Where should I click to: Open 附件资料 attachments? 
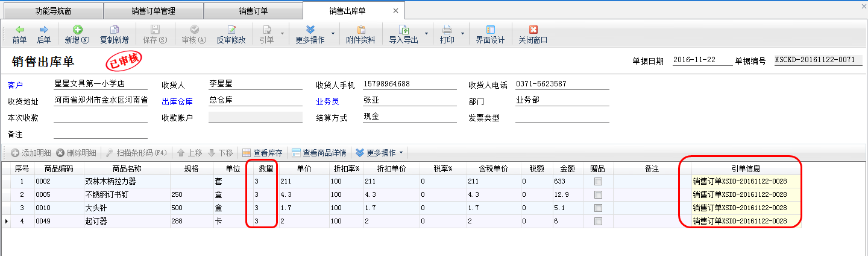(x=361, y=34)
